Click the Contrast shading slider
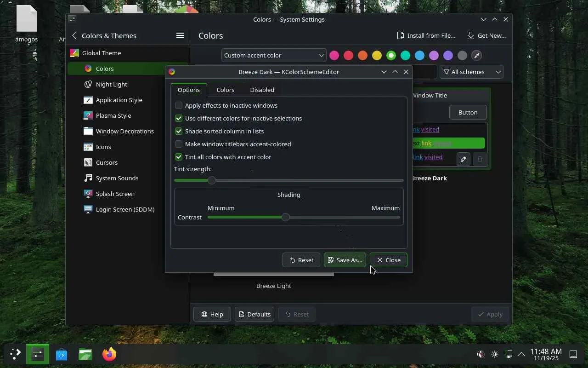The image size is (588, 368). [x=304, y=217]
